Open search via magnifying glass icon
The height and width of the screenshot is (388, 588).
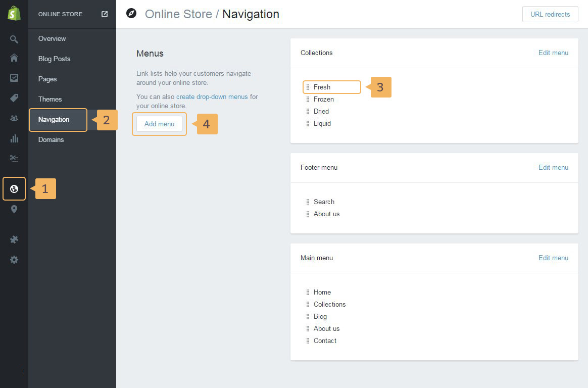(x=14, y=39)
